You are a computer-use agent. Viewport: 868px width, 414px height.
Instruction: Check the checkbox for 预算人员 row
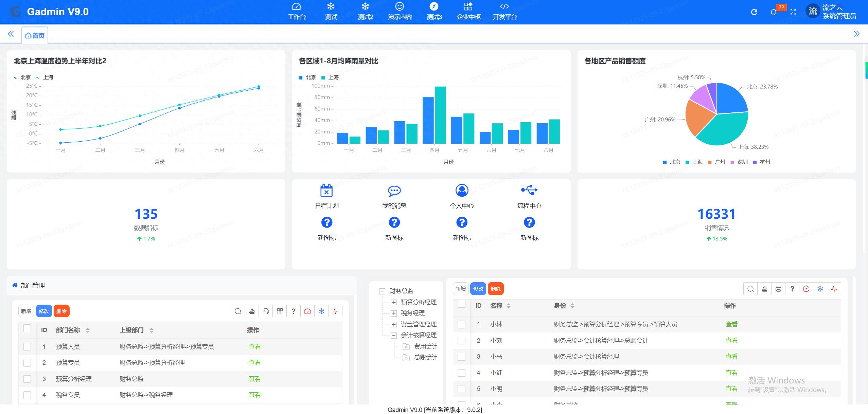[x=27, y=346]
